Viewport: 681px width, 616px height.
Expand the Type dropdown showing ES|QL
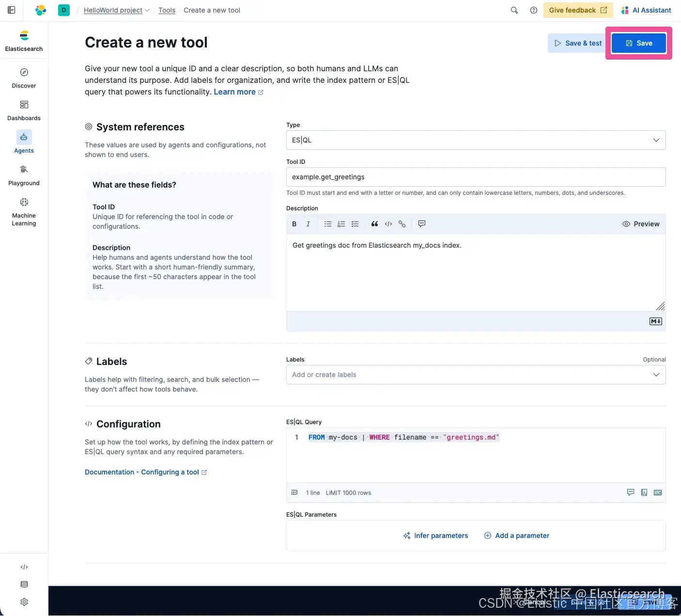476,140
